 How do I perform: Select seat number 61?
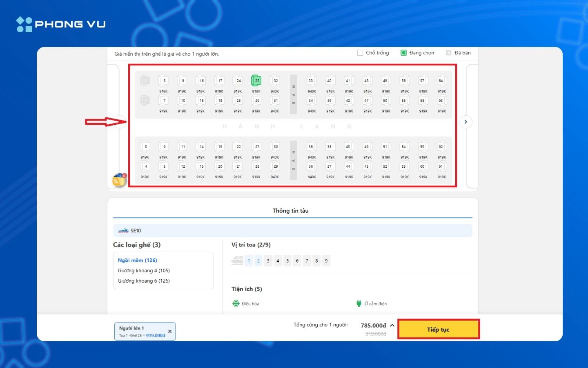pos(441,166)
